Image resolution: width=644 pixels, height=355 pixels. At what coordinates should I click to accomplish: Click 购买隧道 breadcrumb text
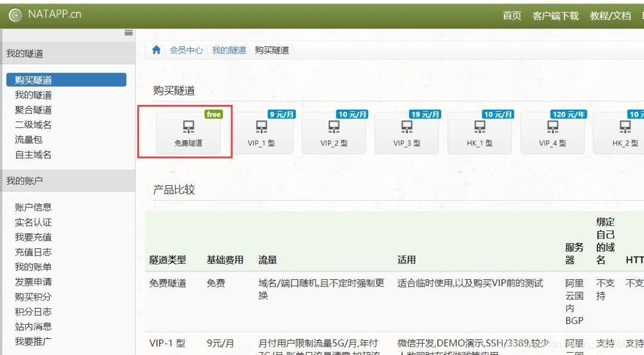272,50
